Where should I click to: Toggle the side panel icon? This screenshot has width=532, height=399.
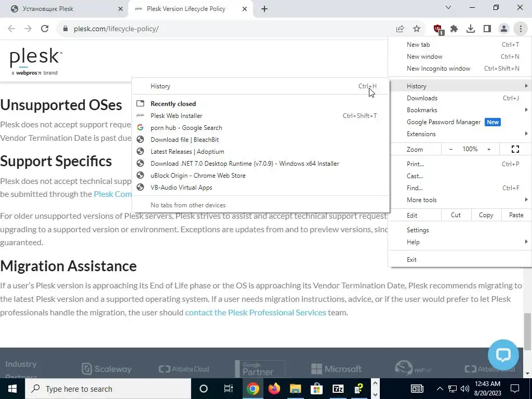(487, 29)
